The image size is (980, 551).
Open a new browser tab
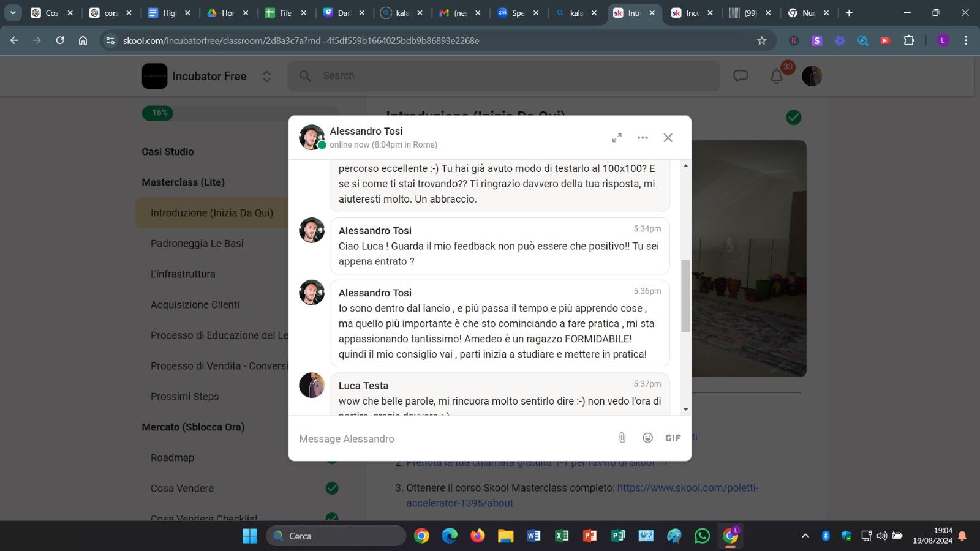coord(849,13)
